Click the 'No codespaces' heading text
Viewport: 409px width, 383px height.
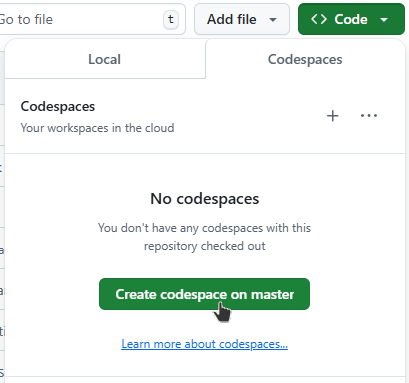point(205,199)
